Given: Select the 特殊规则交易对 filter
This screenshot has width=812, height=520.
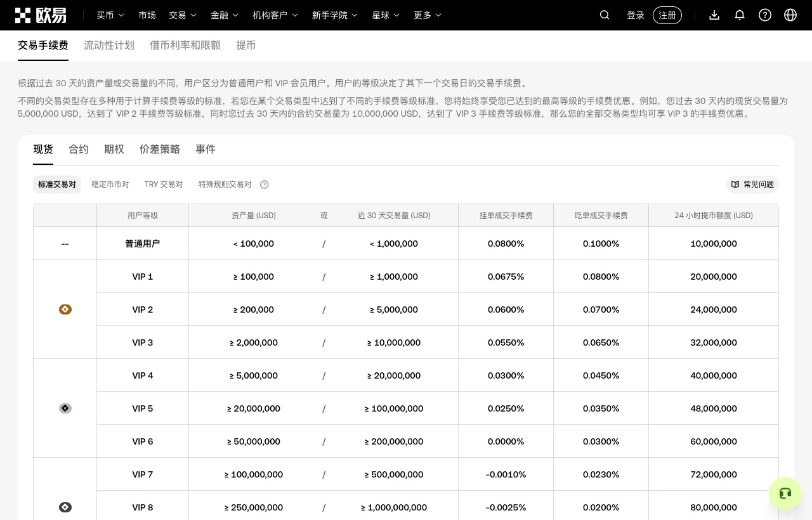Looking at the screenshot, I should (x=225, y=185).
